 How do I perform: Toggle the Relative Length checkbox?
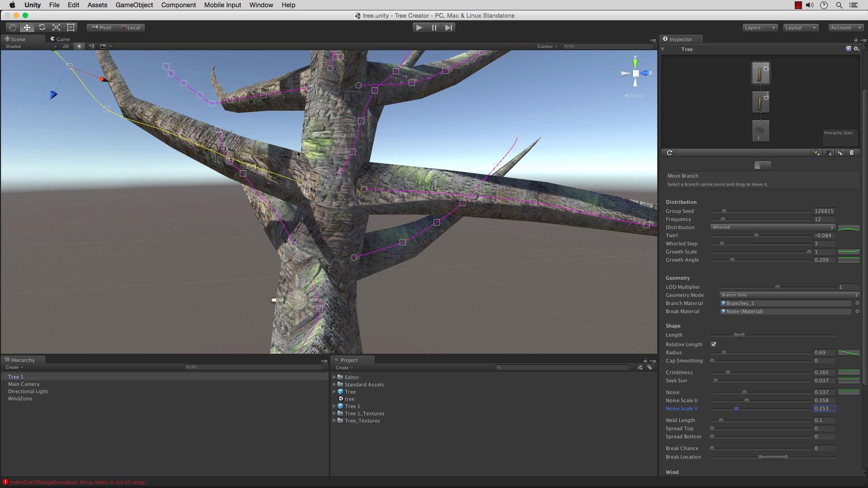713,344
